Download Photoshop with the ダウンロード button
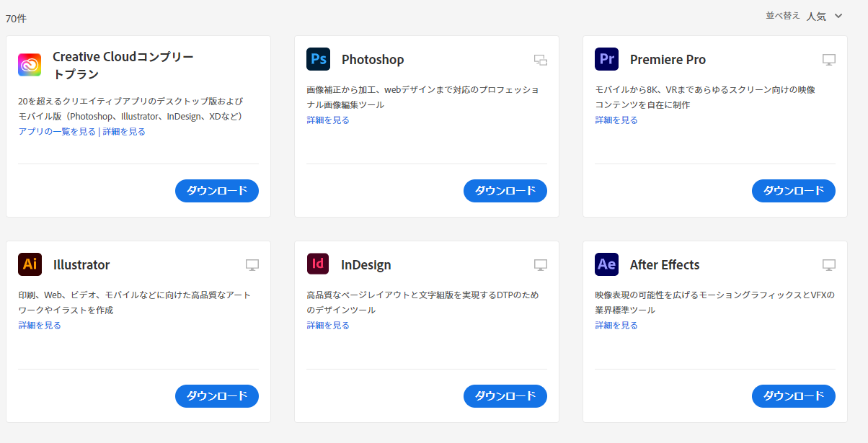Screen dimensions: 868x443 pyautogui.click(x=505, y=191)
